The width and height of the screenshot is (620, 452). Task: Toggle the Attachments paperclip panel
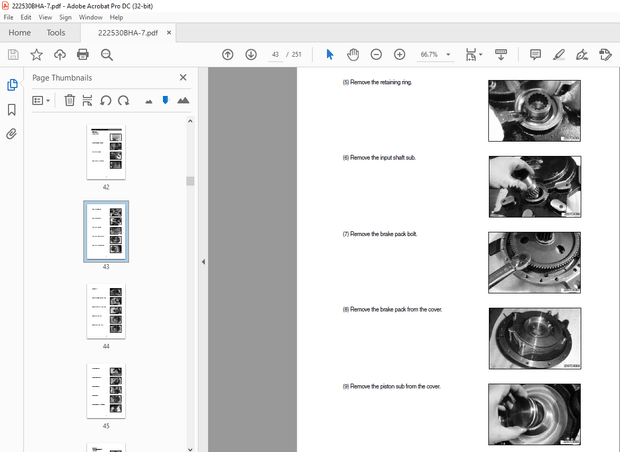point(12,133)
